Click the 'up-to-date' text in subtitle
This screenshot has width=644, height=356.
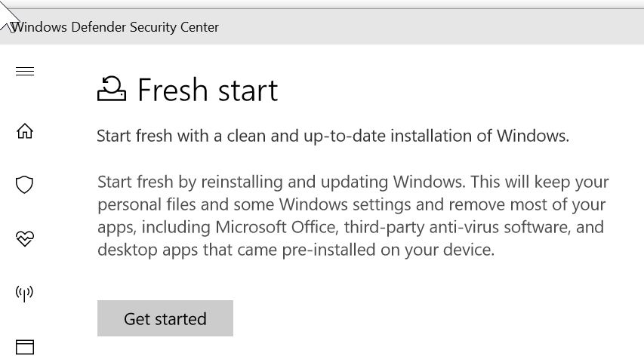pyautogui.click(x=344, y=137)
